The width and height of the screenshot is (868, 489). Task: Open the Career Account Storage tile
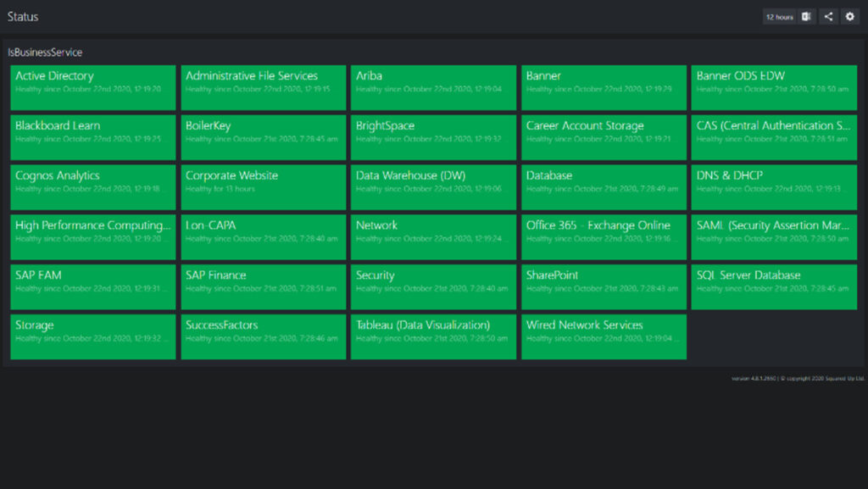pos(604,137)
